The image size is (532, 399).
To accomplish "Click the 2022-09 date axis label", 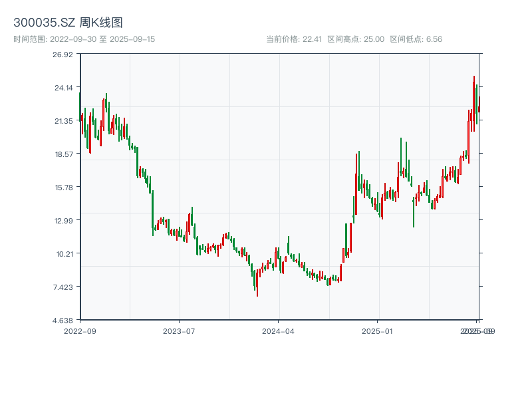I will coord(80,331).
